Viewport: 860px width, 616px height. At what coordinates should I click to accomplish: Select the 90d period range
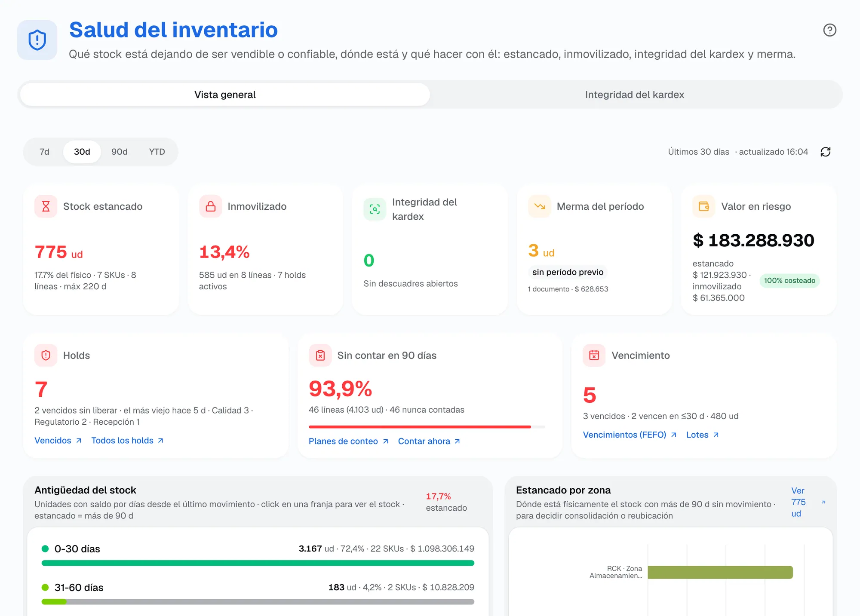click(x=120, y=152)
